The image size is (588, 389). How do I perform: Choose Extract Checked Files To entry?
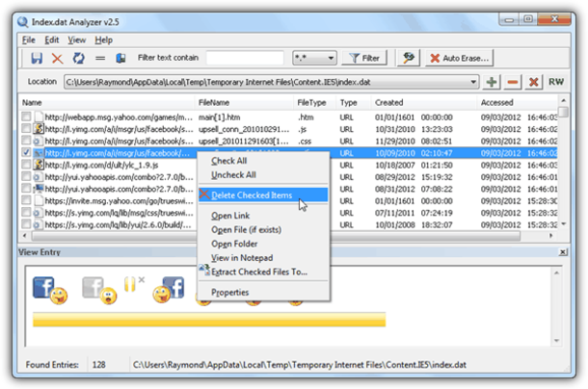(x=263, y=272)
